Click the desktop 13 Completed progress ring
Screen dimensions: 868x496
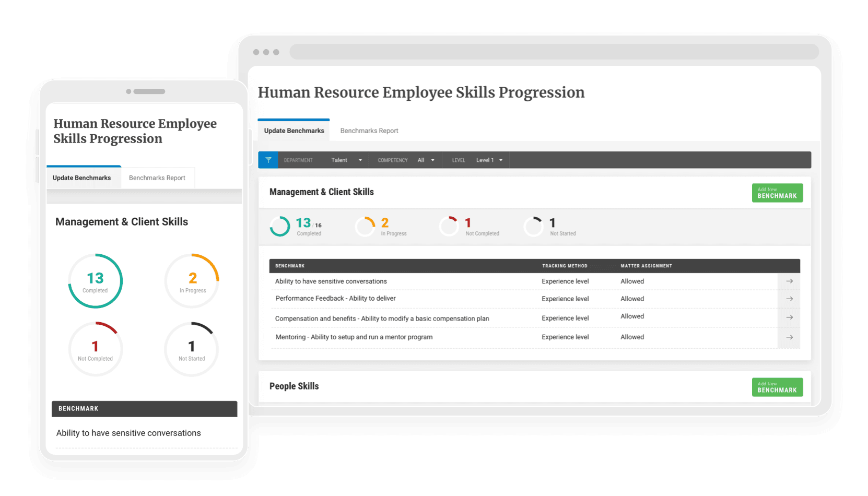(x=280, y=227)
